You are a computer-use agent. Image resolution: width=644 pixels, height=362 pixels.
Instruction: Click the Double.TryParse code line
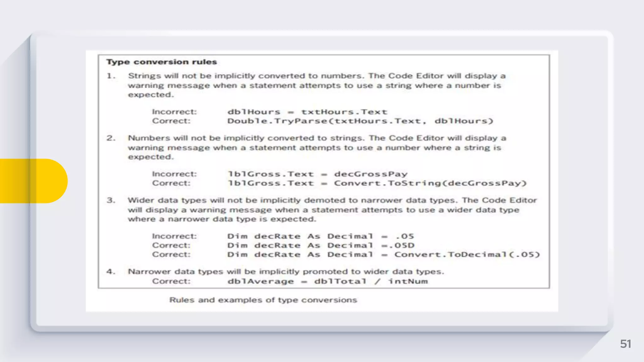(x=360, y=121)
